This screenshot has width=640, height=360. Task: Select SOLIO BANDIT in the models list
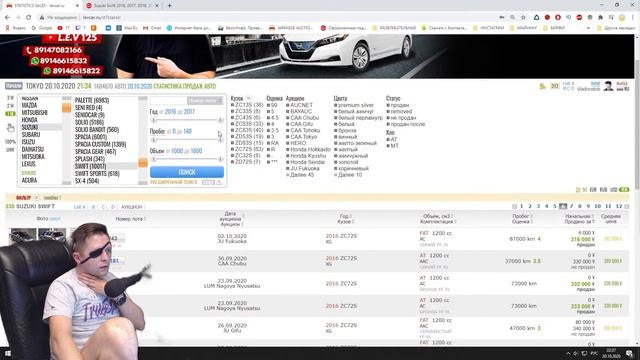[97, 129]
